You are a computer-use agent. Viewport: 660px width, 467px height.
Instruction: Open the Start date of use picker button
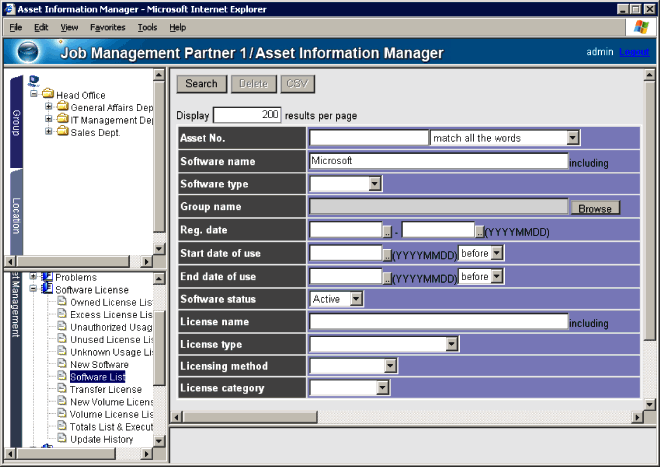click(x=388, y=253)
